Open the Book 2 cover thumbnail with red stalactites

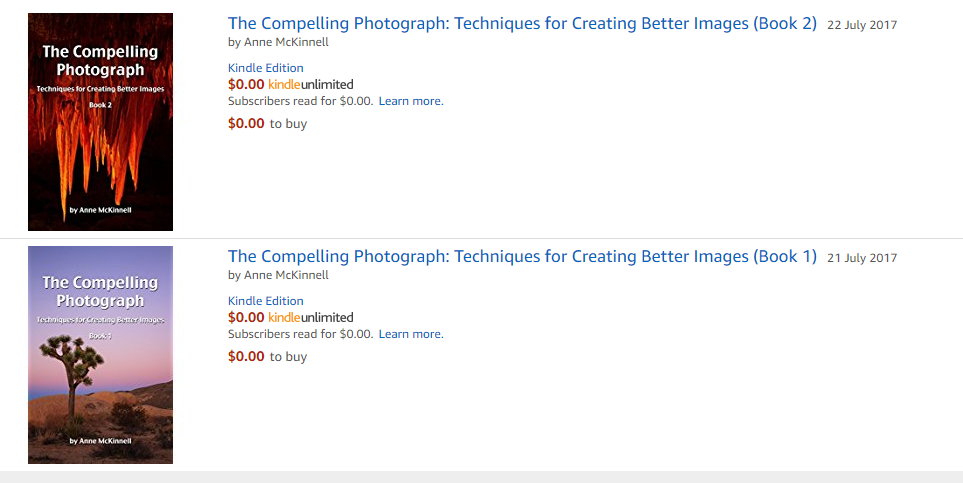(100, 122)
